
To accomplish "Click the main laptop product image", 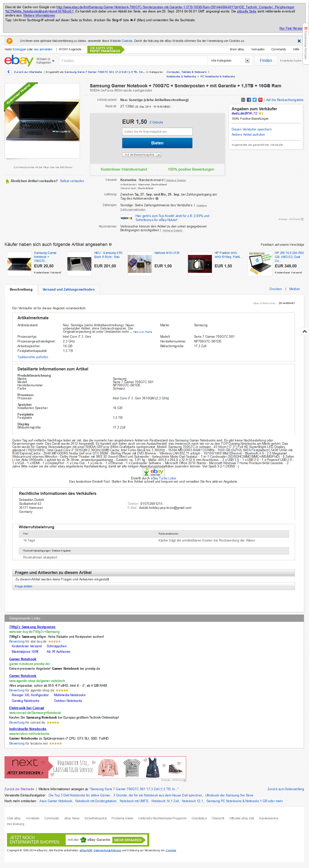I will click(x=42, y=121).
